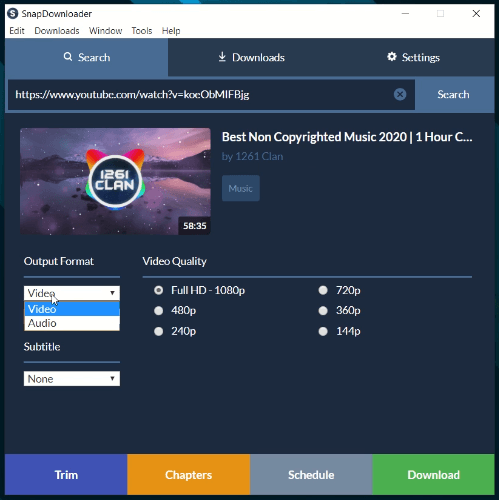The image size is (499, 500).
Task: Click the Schedule button
Action: 311,475
